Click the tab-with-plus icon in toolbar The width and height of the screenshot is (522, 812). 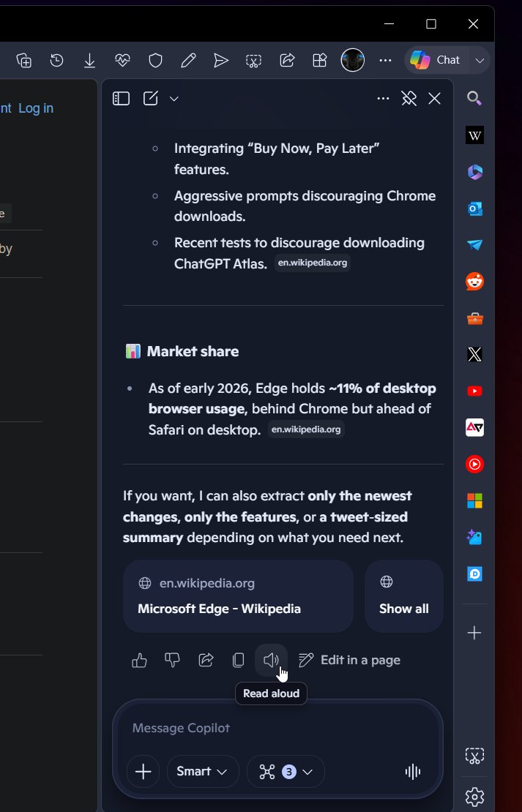[24, 61]
